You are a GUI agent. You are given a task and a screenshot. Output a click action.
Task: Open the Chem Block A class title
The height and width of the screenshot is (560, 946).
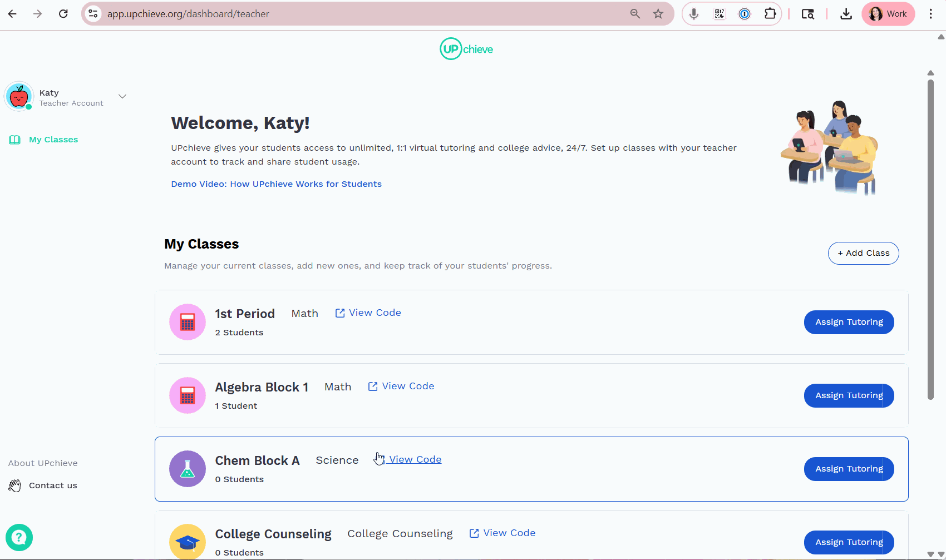(257, 460)
